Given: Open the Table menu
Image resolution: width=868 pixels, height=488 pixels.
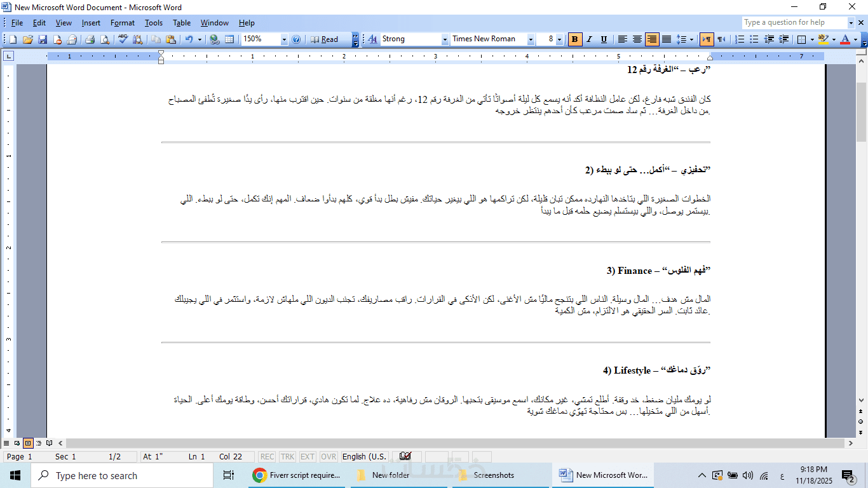Looking at the screenshot, I should tap(182, 23).
